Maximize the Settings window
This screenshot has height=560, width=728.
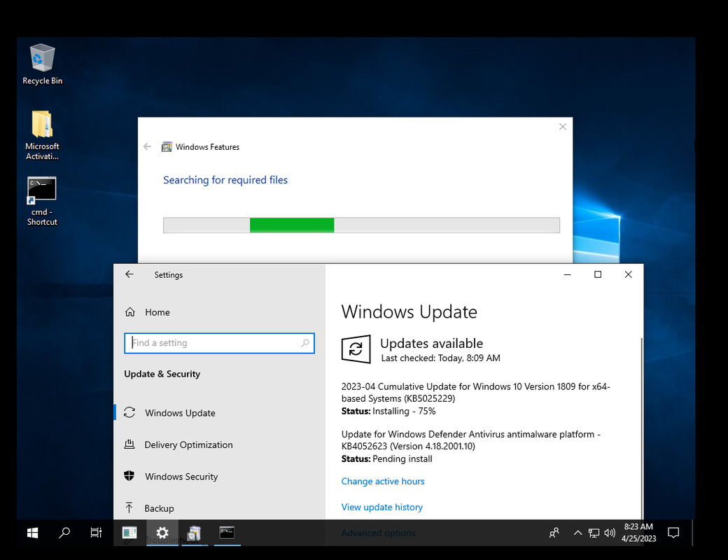pyautogui.click(x=598, y=274)
